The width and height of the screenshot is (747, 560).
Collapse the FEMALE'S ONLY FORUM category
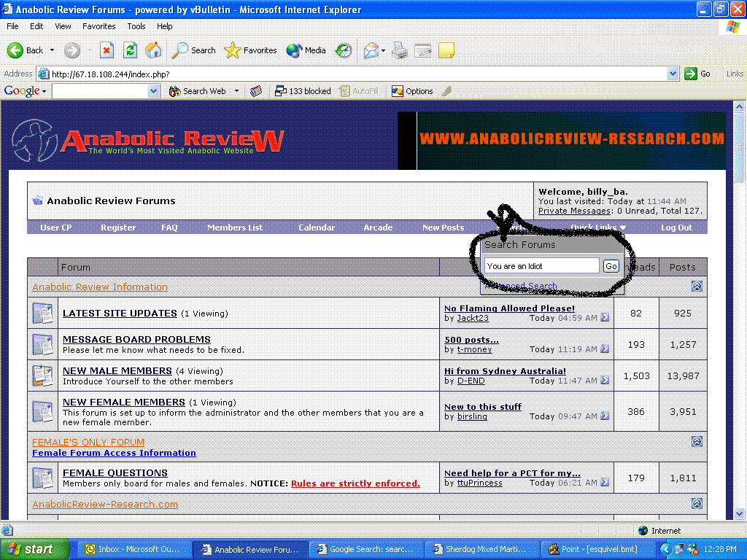(697, 441)
